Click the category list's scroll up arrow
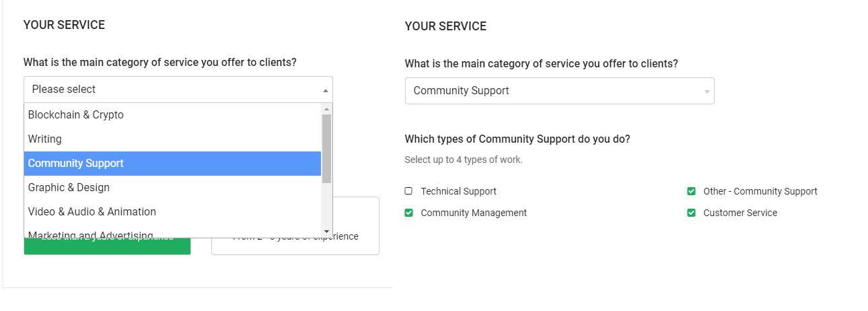Viewport: 868px width, 311px height. [326, 109]
